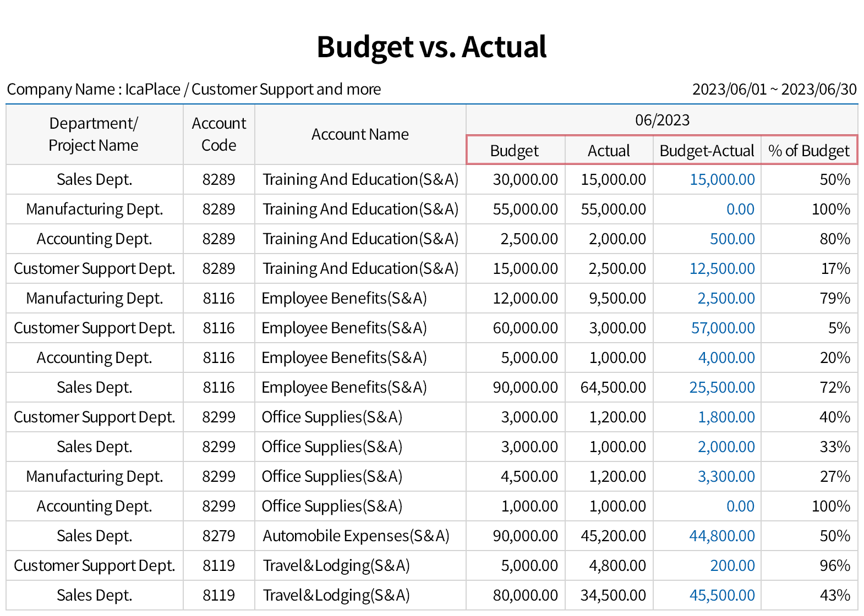
Task: Open the 45,500.00 Budget-Actual link
Action: [x=722, y=596]
